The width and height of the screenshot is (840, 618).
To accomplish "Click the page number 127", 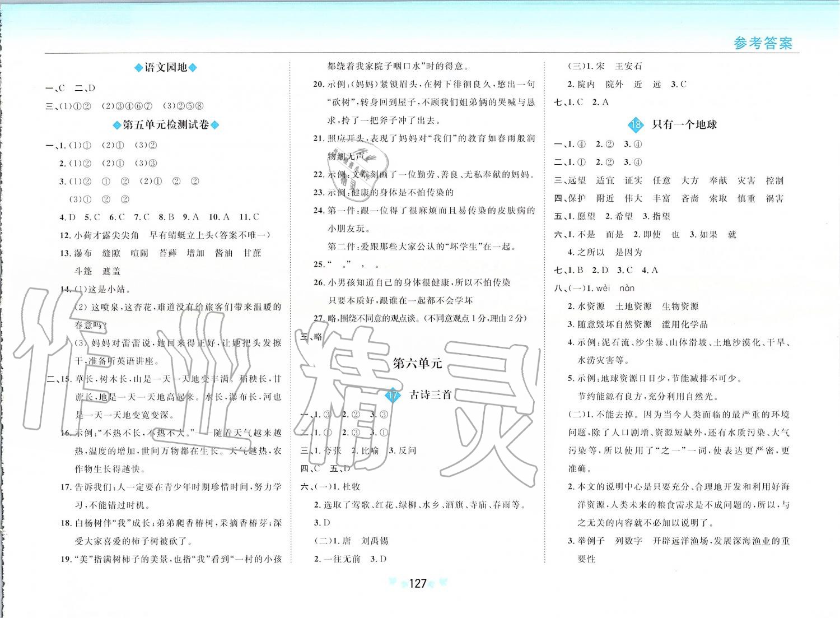I will pyautogui.click(x=418, y=583).
